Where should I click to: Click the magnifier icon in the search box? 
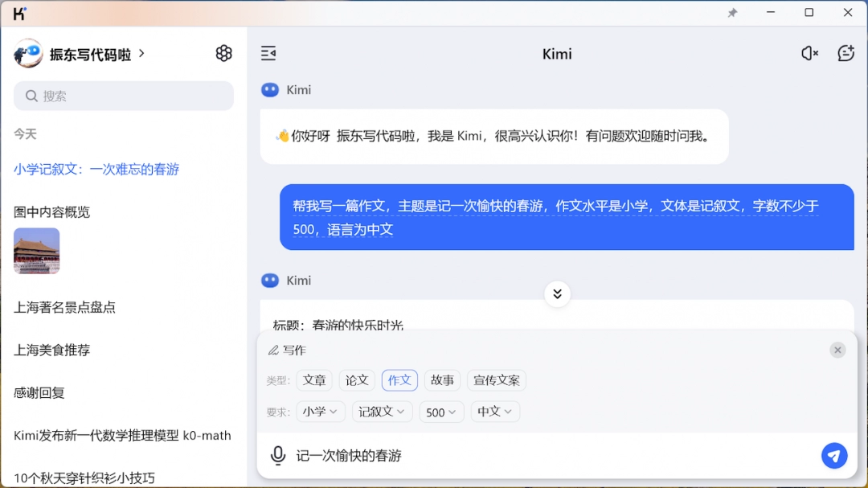pyautogui.click(x=31, y=96)
